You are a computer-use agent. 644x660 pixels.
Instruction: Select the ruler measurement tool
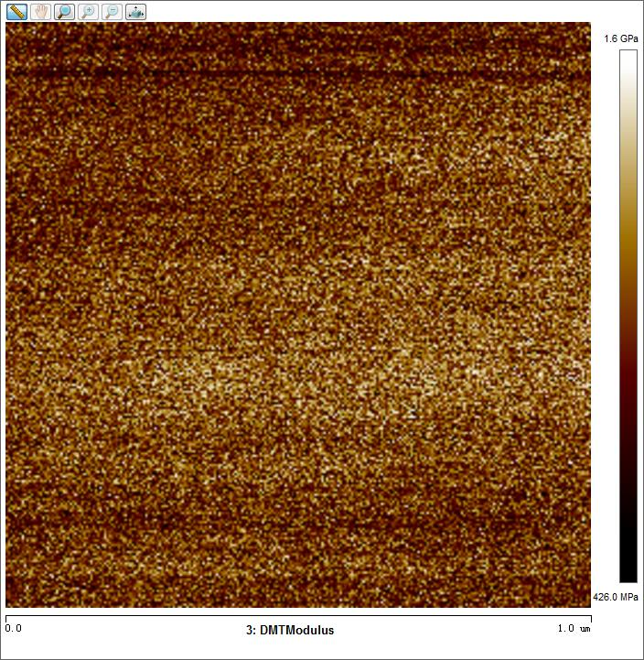click(16, 12)
